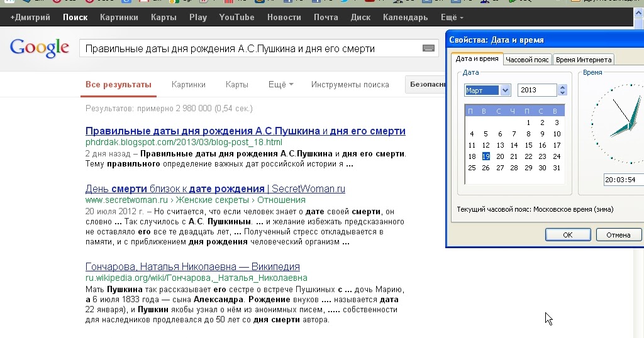The height and width of the screenshot is (338, 644).
Task: Open +Дмитрий profile link in top bar
Action: click(30, 17)
